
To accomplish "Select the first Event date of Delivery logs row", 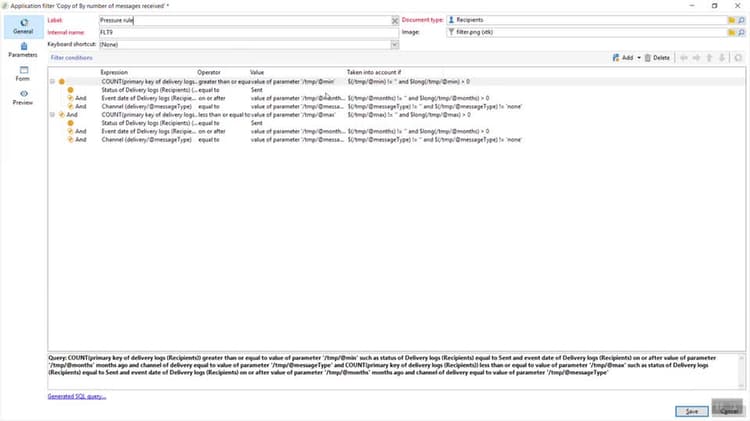I will tap(396, 98).
